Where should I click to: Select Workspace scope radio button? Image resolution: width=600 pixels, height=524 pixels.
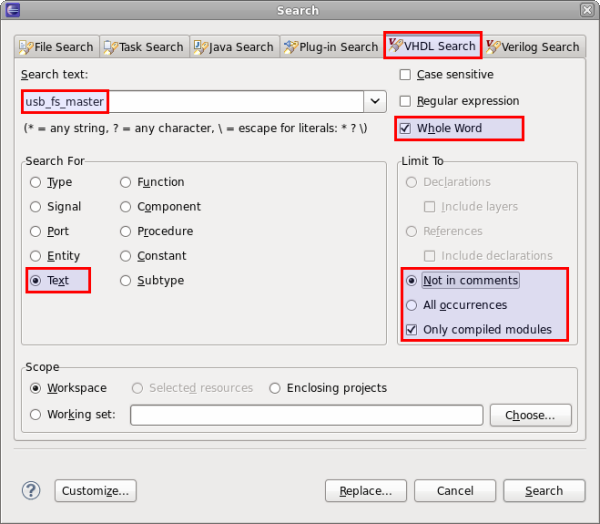36,389
